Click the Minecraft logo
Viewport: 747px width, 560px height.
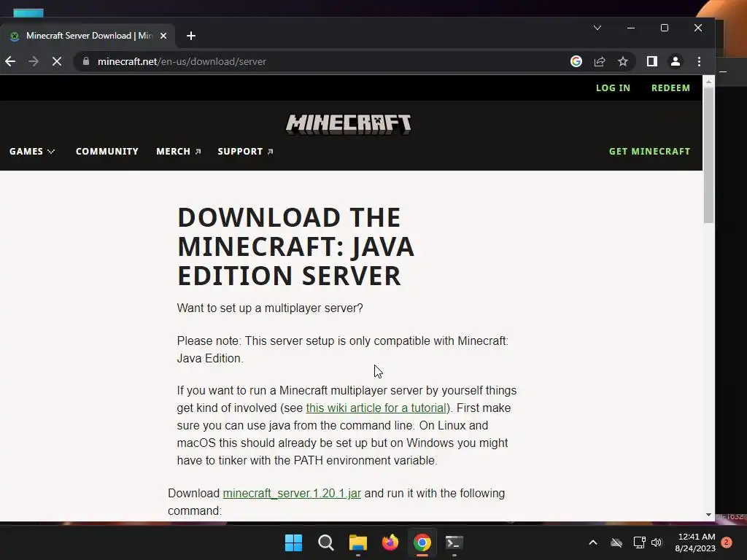(x=348, y=124)
